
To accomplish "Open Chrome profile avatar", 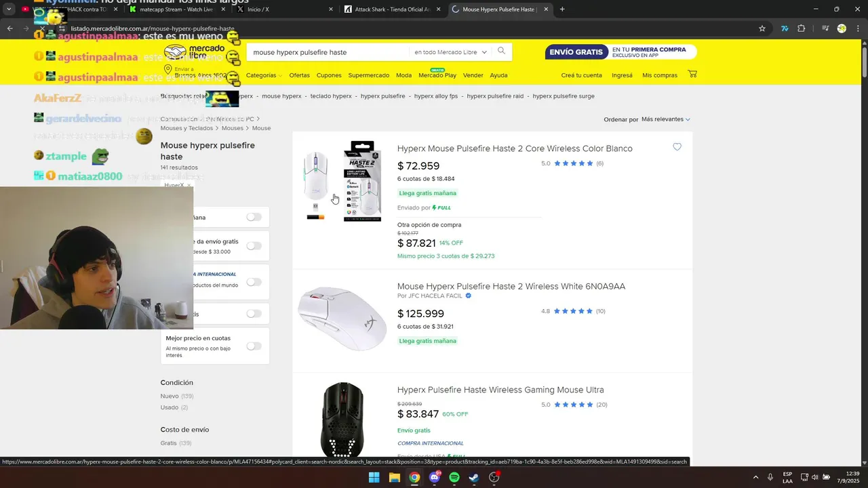I will point(842,28).
